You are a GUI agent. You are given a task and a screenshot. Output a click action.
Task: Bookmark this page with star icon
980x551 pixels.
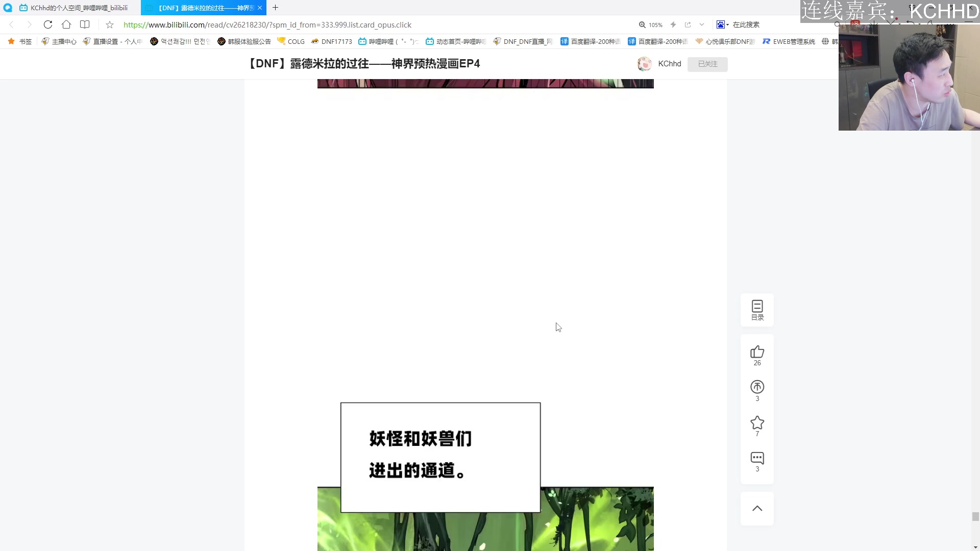click(110, 24)
